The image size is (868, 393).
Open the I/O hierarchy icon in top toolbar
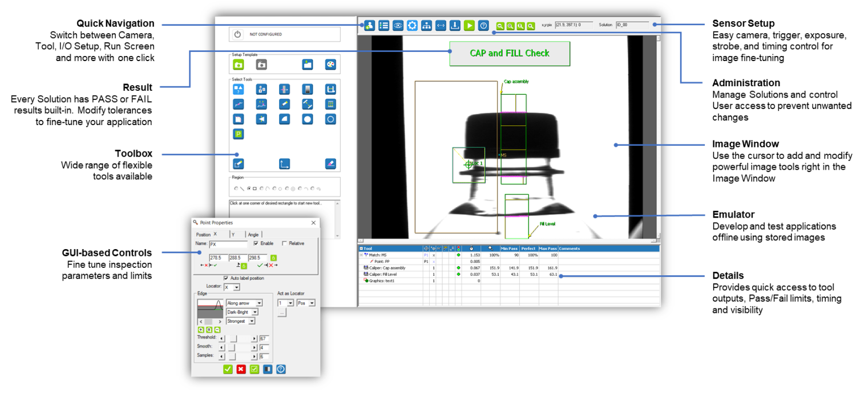(x=426, y=25)
